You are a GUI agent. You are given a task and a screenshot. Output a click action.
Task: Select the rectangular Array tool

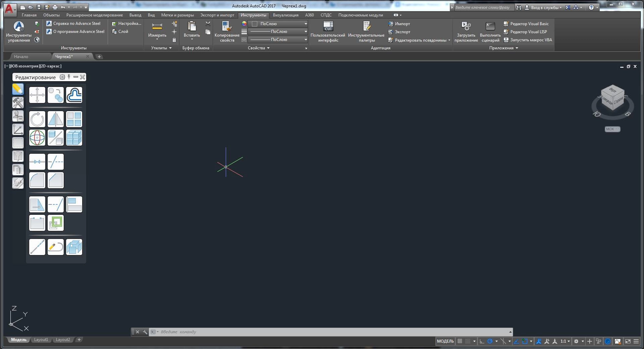point(74,119)
